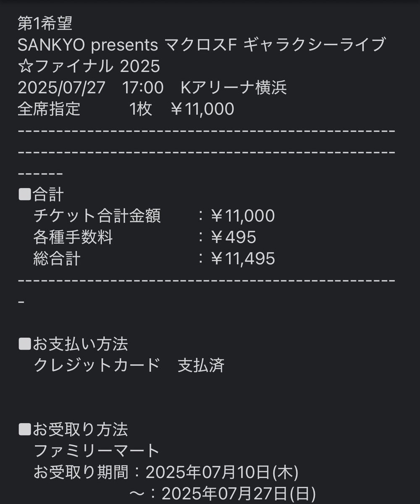Click the 総合計 grand total label

click(x=57, y=259)
